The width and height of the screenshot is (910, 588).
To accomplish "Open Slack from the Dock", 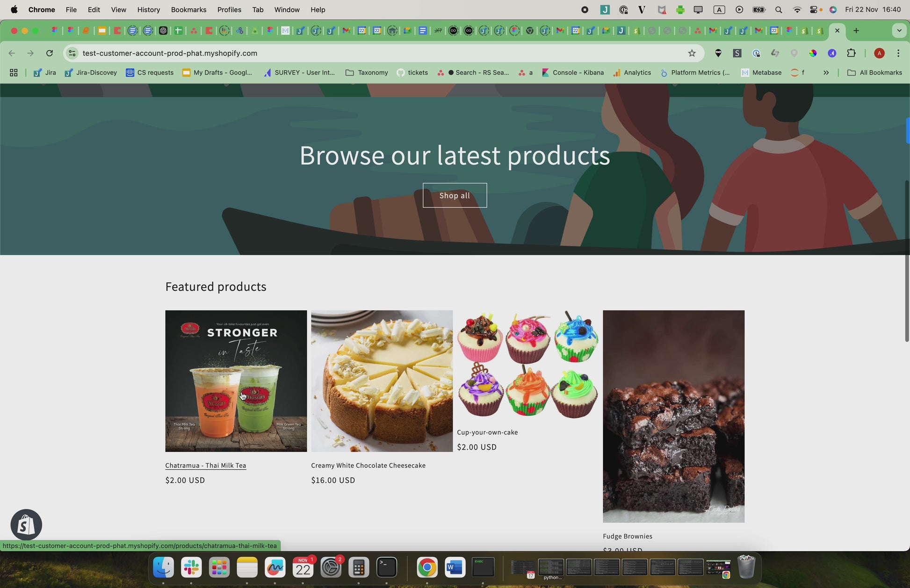I will [x=191, y=567].
